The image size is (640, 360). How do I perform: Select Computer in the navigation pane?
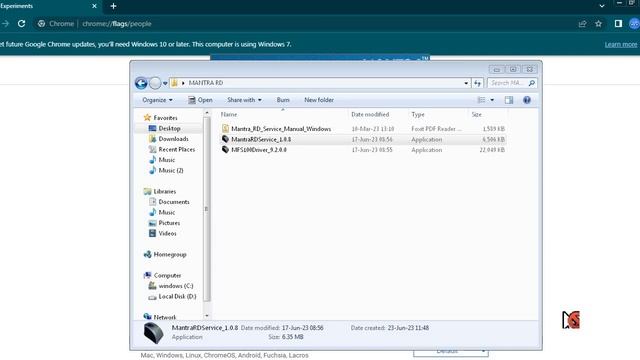coord(167,276)
